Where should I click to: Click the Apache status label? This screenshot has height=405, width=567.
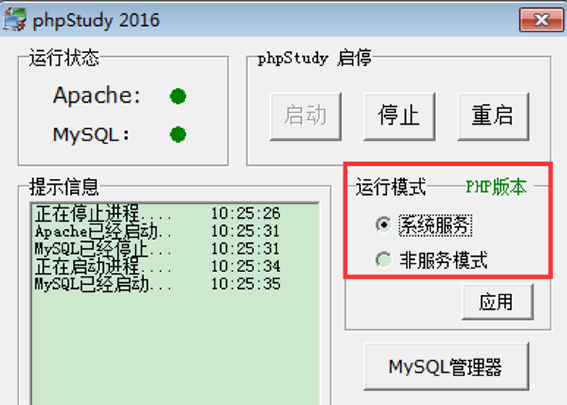(x=97, y=96)
